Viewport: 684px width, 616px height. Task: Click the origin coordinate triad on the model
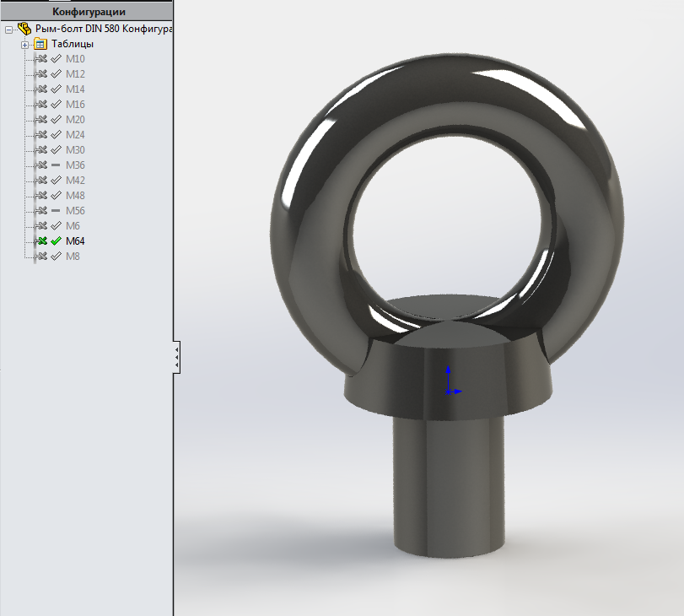[x=450, y=382]
